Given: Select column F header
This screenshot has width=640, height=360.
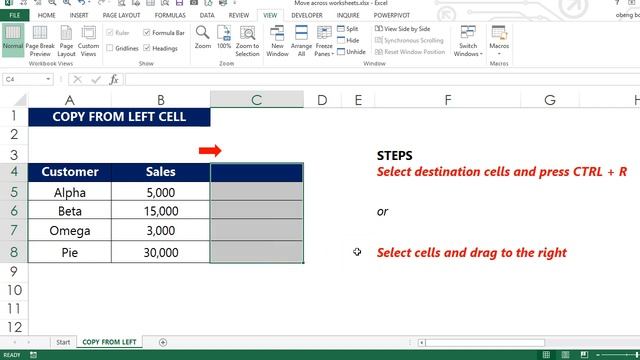Looking at the screenshot, I should 448,100.
